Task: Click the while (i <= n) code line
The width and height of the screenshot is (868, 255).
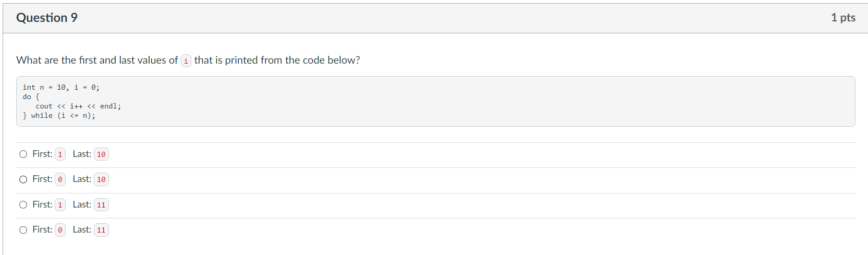Action: tap(59, 115)
